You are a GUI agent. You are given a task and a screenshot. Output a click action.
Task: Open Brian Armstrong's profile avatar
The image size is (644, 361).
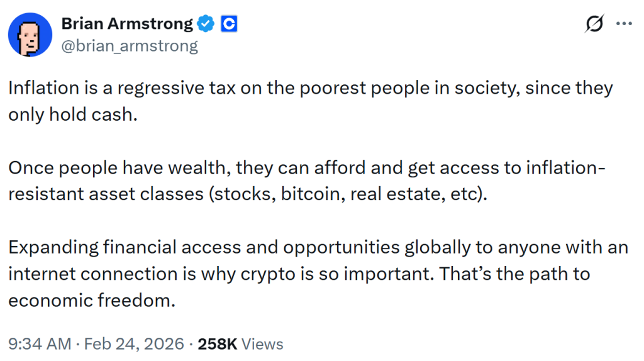point(30,35)
